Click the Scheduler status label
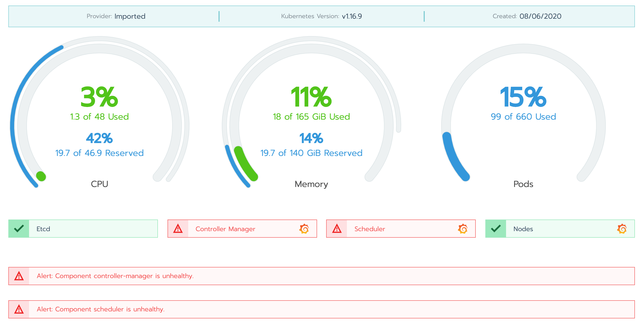644x326 pixels. [370, 229]
